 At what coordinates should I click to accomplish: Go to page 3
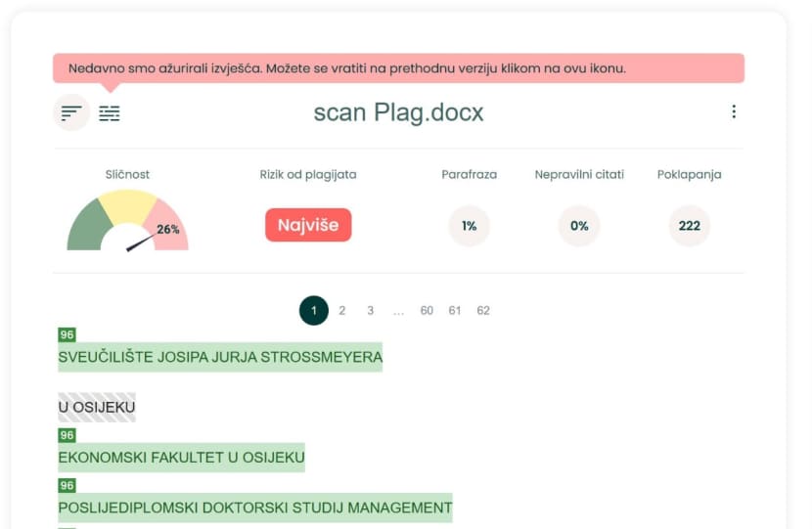tap(370, 311)
